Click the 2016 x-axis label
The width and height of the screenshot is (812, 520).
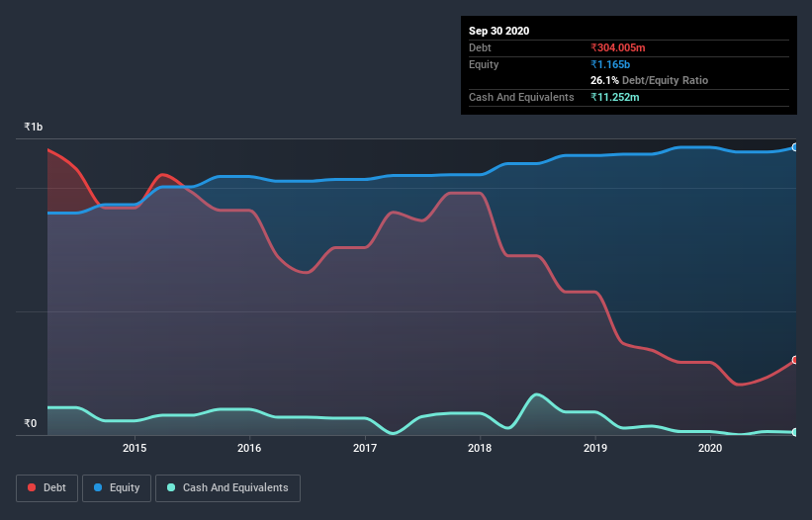pos(249,448)
